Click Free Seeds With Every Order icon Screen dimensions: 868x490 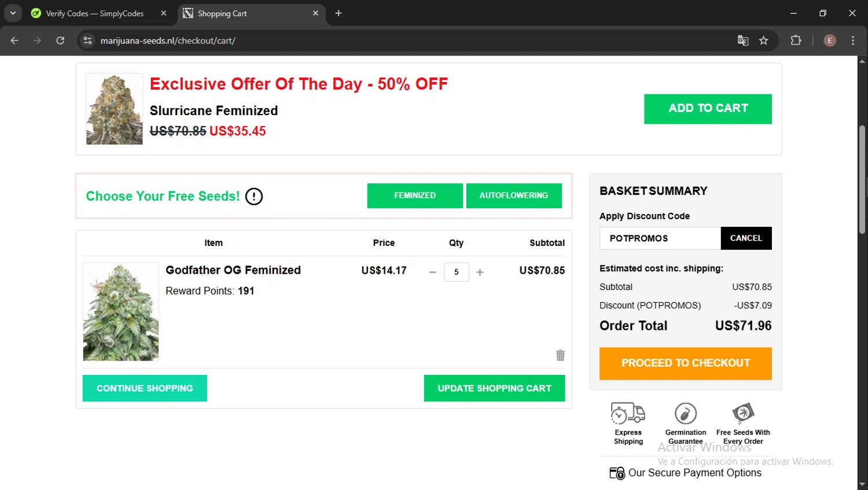(x=743, y=413)
